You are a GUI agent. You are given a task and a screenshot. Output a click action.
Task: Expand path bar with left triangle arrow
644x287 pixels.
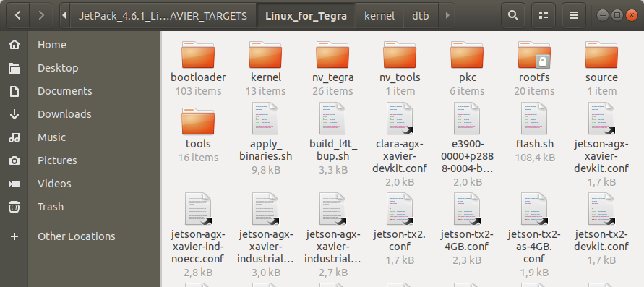64,16
